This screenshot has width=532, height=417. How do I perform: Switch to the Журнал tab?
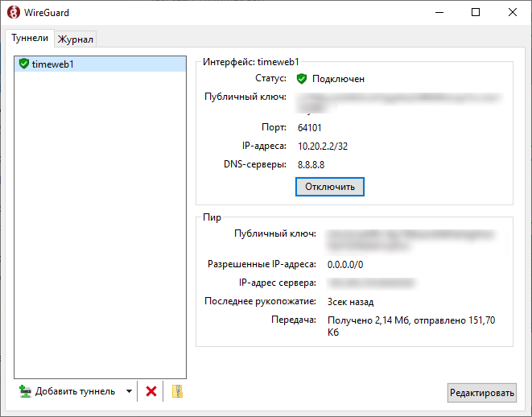(76, 39)
